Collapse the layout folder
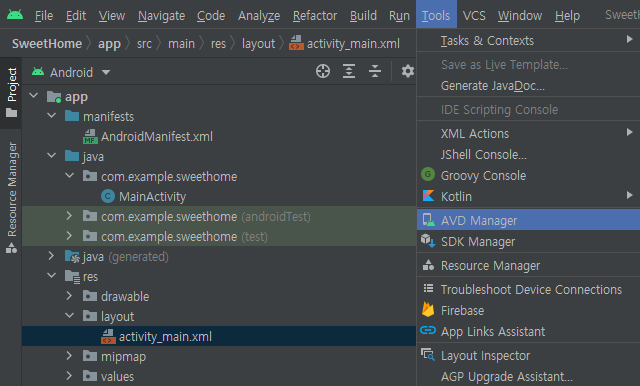This screenshot has width=640, height=386. click(70, 315)
